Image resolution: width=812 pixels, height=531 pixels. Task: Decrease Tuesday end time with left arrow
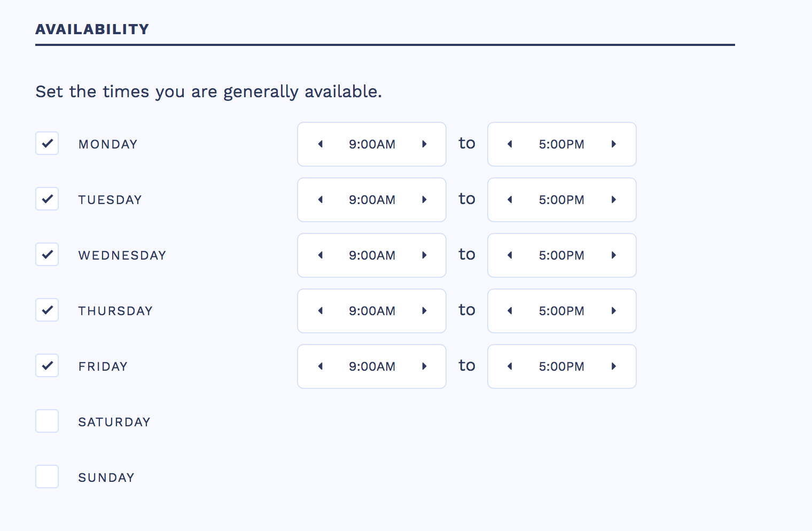[510, 200]
